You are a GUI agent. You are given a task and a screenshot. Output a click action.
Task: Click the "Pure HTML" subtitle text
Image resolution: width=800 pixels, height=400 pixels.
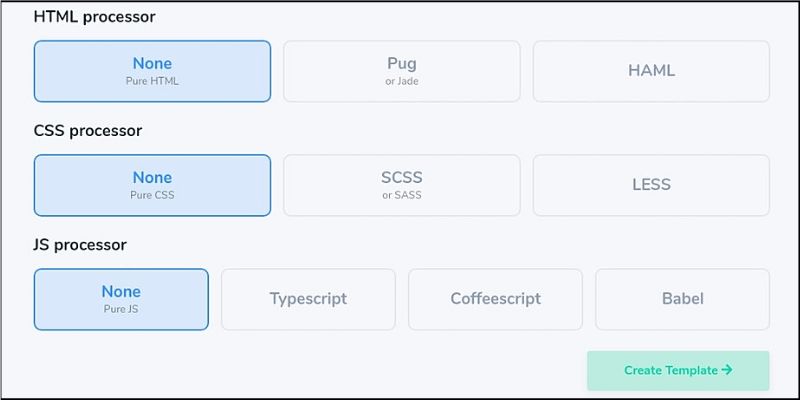[152, 81]
